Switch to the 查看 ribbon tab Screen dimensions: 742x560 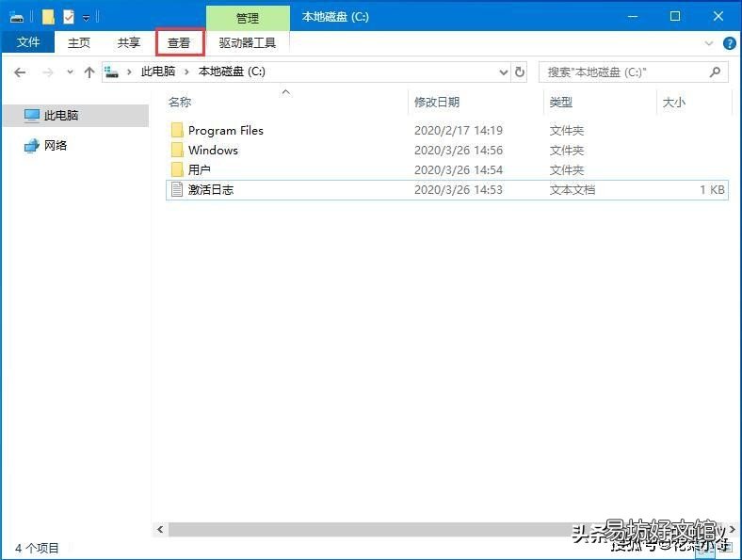point(179,42)
